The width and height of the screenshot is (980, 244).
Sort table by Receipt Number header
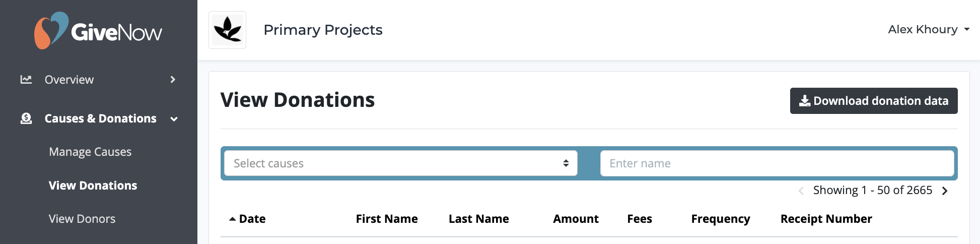click(826, 219)
